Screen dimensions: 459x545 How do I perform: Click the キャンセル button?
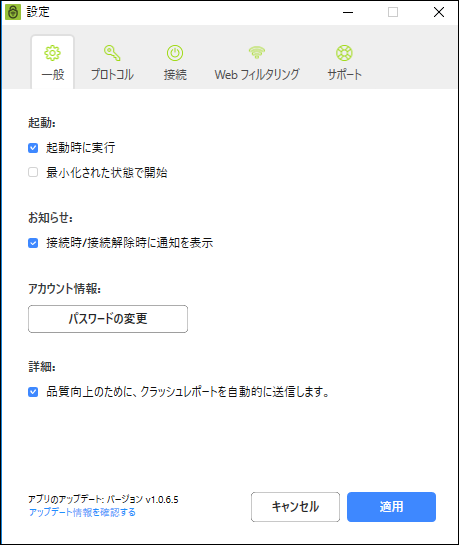tap(295, 507)
